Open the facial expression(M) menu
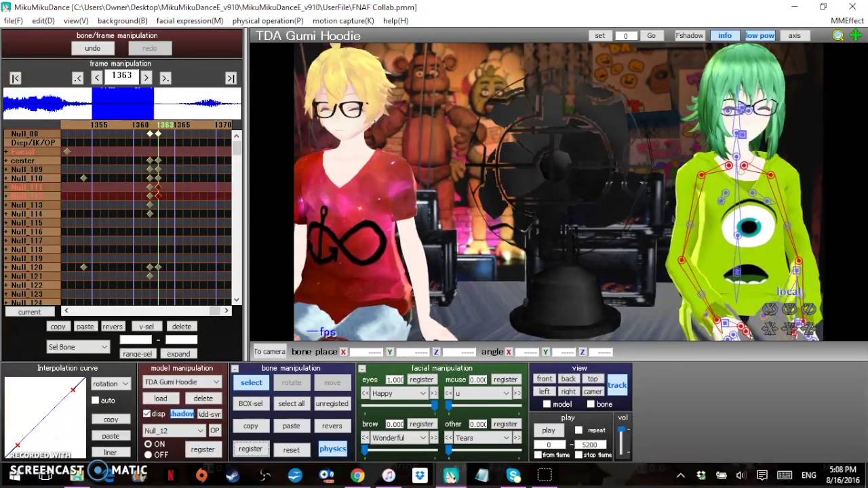This screenshot has height=488, width=868. coord(190,21)
